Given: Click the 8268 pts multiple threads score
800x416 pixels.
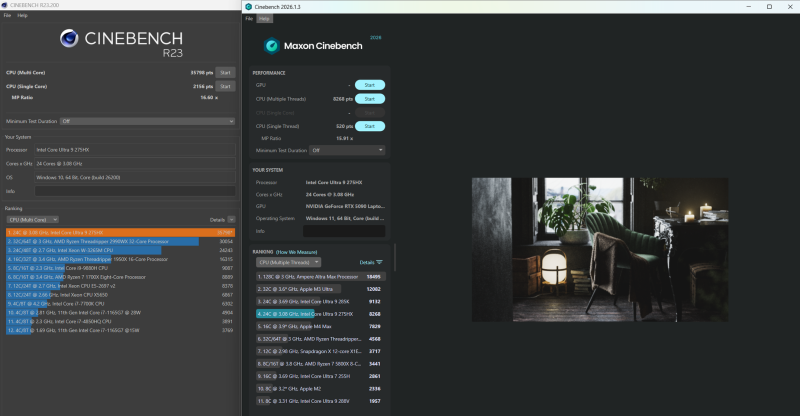Looking at the screenshot, I should tap(343, 99).
